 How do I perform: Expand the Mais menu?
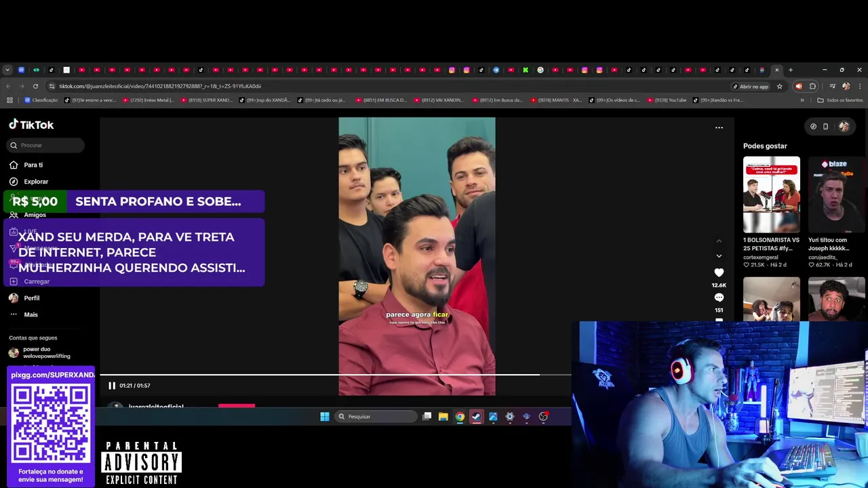coord(31,314)
